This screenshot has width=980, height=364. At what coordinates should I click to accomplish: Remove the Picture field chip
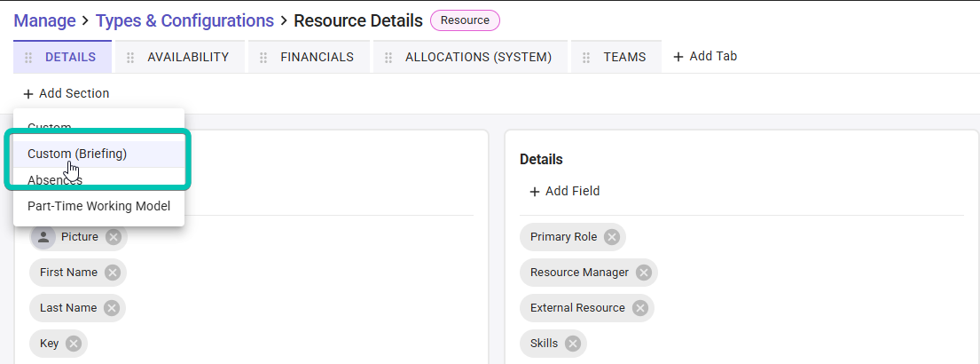[114, 237]
